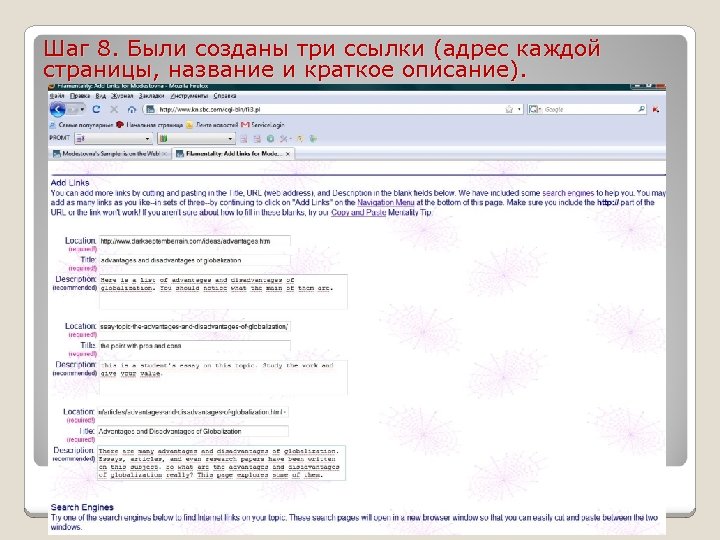The width and height of the screenshot is (720, 540).
Task: Close the Filamentality Add Links tab
Action: tap(288, 154)
